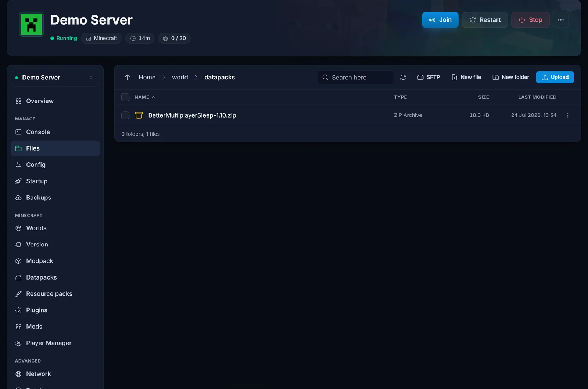Screen dimensions: 588x389
Task: Open row actions menu for BetterMultiplayerSleep zip
Action: pyautogui.click(x=568, y=115)
